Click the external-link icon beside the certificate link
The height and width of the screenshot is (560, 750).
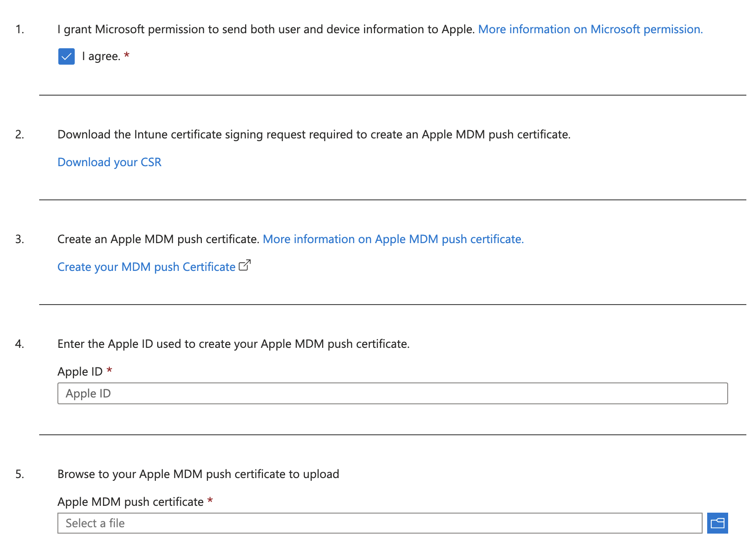[244, 265]
